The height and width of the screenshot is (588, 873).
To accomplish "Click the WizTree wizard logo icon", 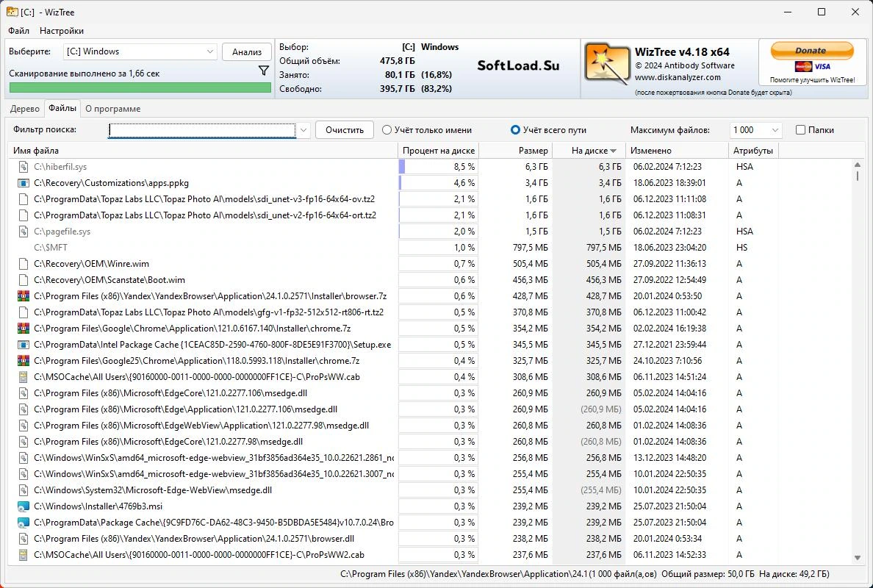I will pyautogui.click(x=607, y=65).
